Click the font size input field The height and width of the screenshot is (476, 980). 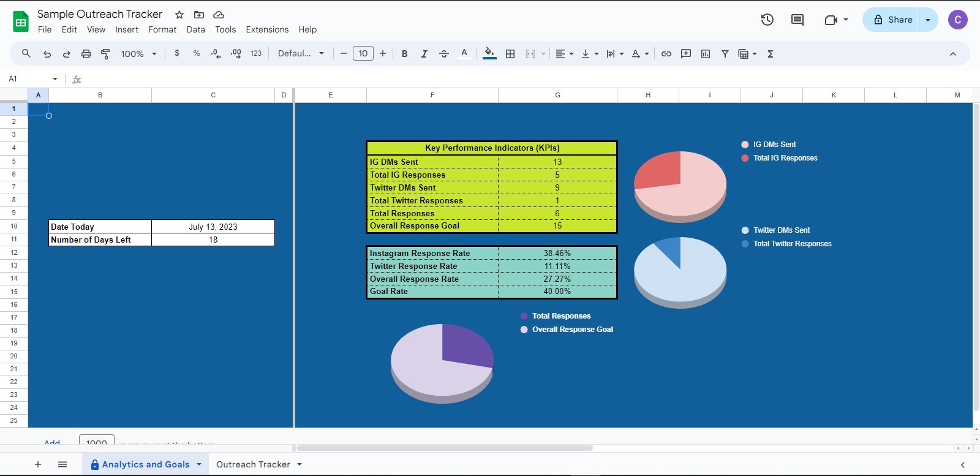(x=363, y=54)
